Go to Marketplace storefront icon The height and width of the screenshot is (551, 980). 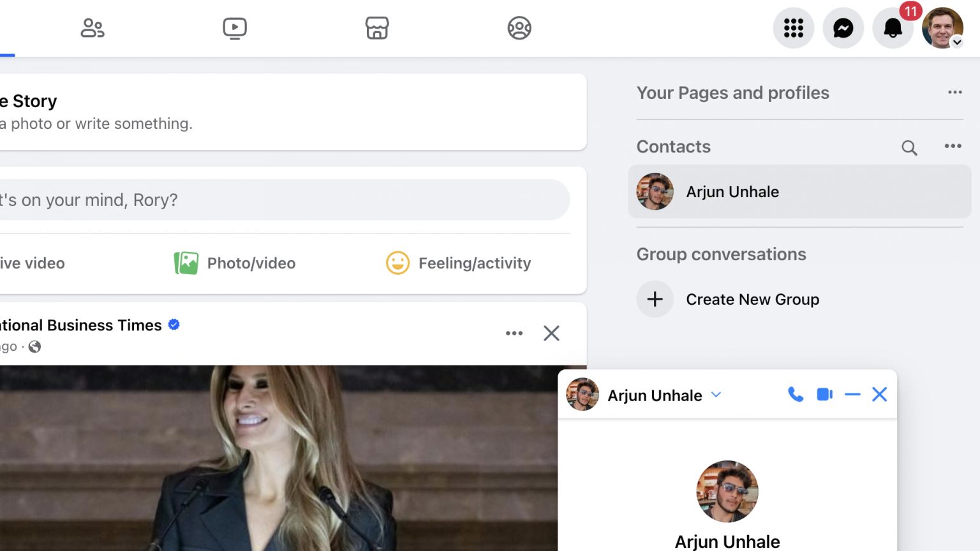tap(377, 28)
